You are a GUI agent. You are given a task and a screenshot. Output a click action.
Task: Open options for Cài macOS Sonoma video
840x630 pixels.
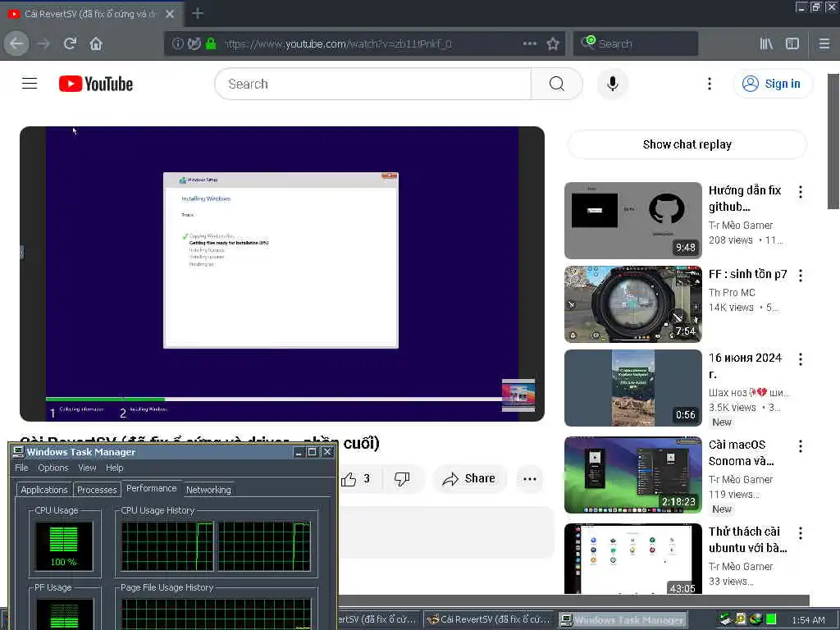801,445
